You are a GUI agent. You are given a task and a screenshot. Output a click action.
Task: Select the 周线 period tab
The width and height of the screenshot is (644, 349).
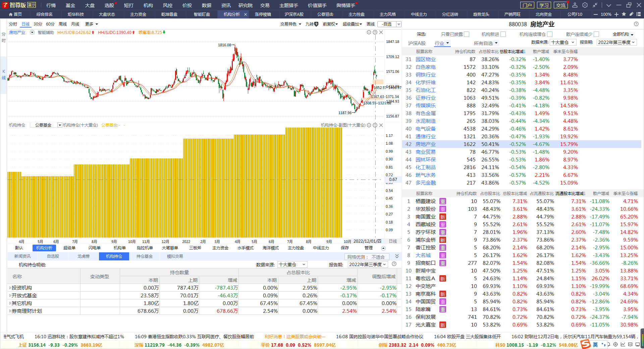pos(63,24)
